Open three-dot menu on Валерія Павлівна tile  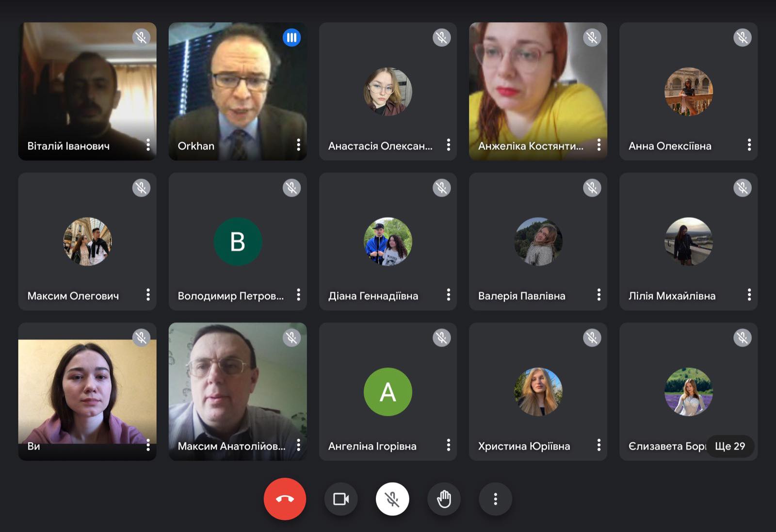598,295
